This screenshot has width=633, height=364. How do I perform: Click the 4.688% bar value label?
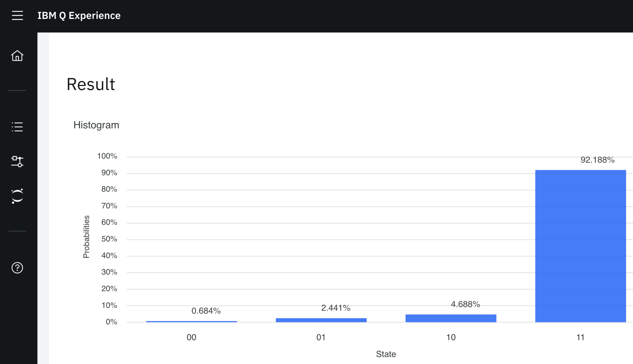(465, 304)
